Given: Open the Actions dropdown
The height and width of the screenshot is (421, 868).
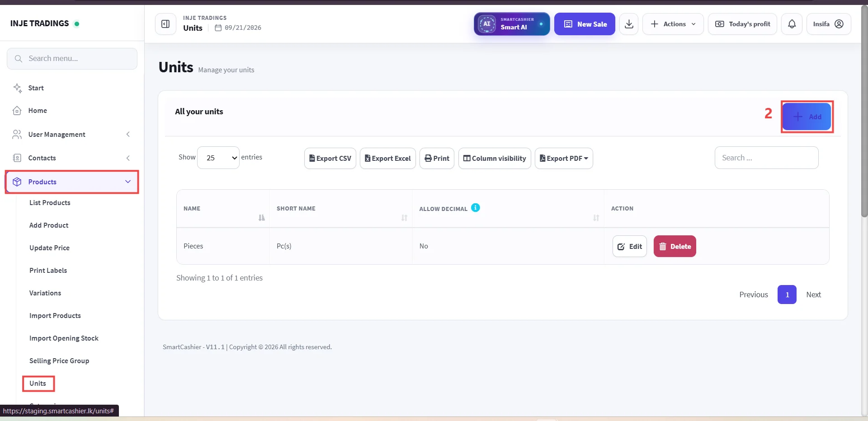Looking at the screenshot, I should (x=673, y=24).
